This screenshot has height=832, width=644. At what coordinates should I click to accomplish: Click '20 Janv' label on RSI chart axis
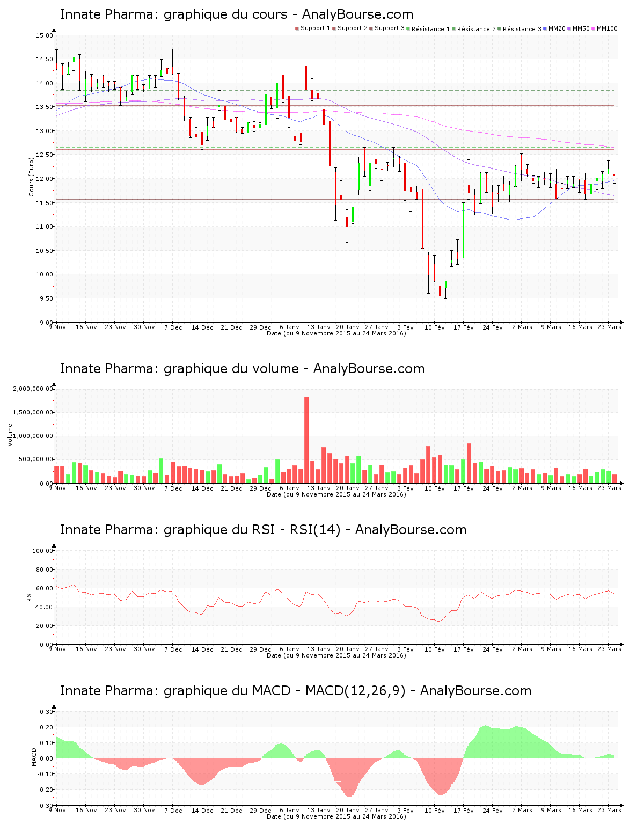(x=348, y=649)
